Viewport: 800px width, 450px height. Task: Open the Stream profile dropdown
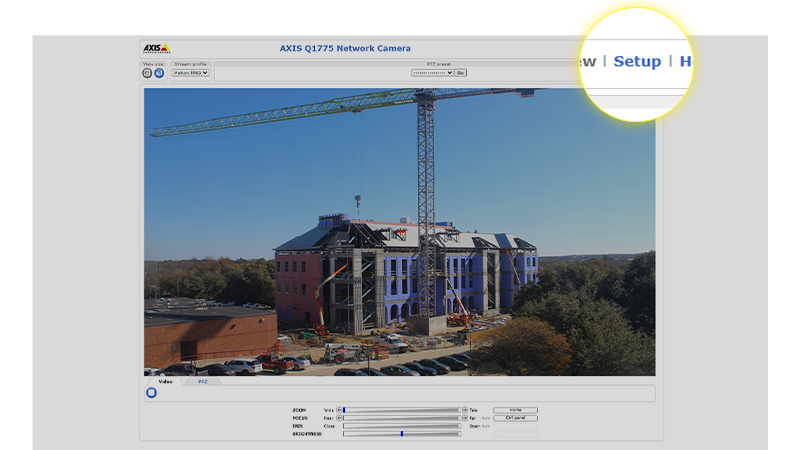pos(191,73)
